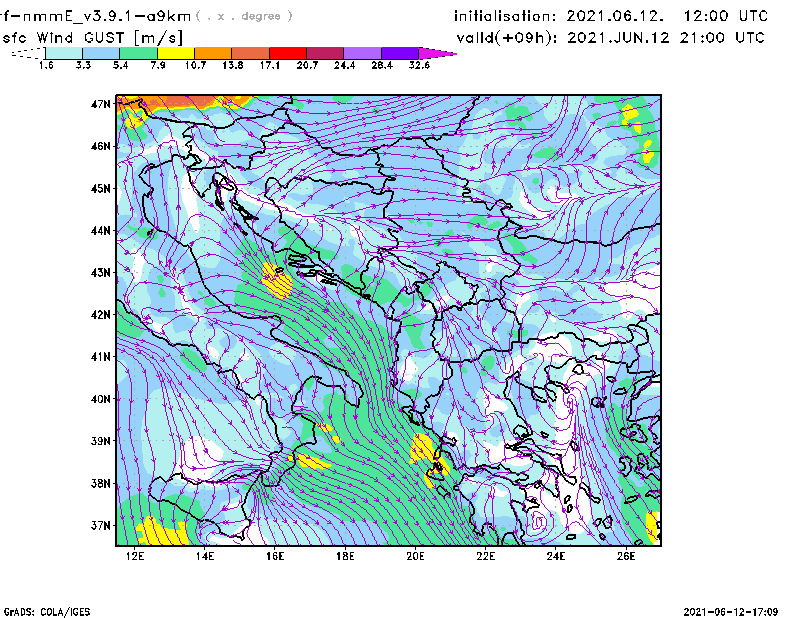The image size is (800, 618).
Task: Click the dashed white arrow at the colorbar start
Action: point(28,53)
